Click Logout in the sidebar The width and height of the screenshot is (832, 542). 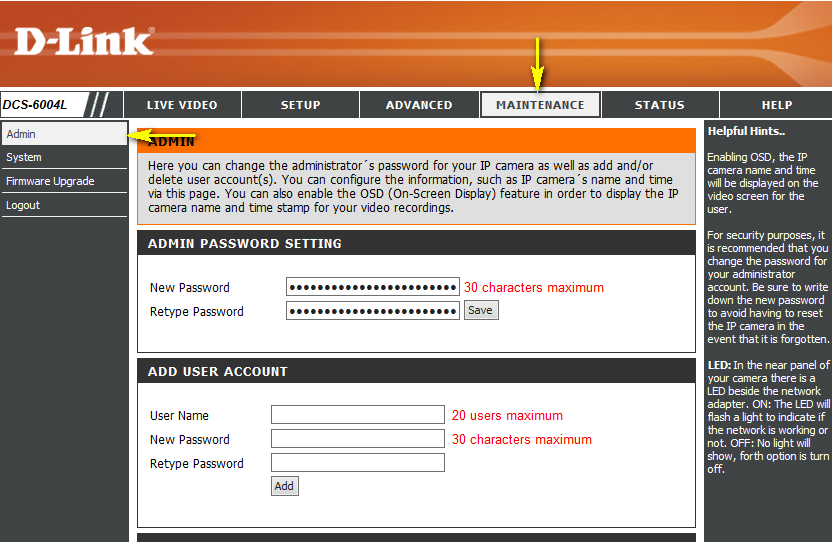[23, 206]
